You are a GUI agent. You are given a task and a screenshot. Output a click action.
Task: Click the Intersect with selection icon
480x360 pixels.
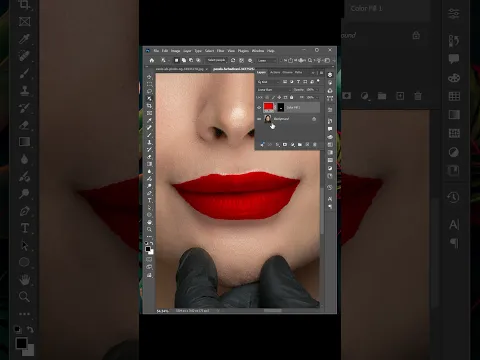coord(198,60)
